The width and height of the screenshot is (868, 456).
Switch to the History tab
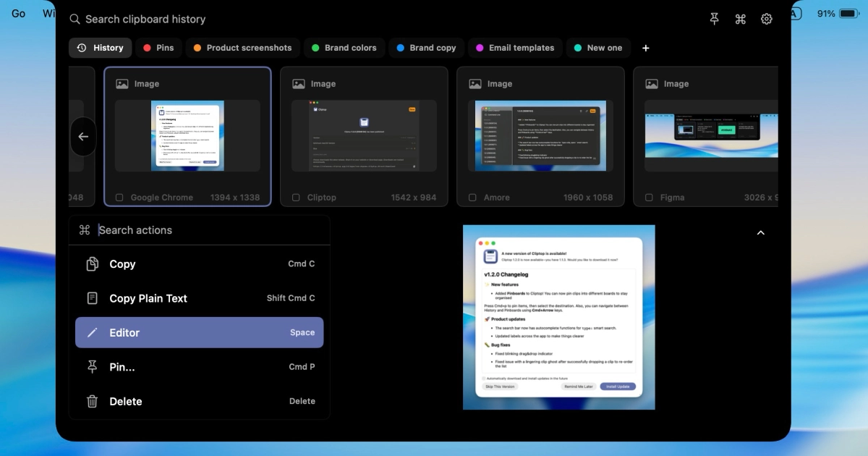point(101,48)
